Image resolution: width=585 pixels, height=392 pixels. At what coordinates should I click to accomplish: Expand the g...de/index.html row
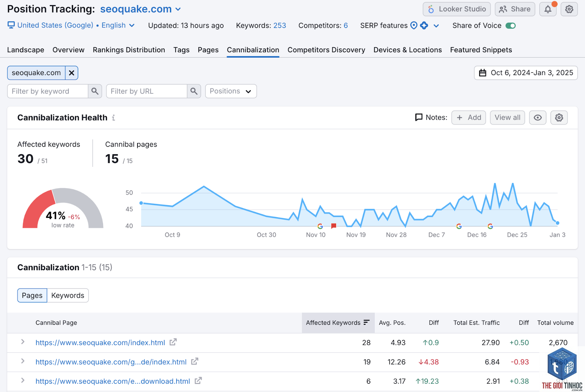[x=23, y=361]
